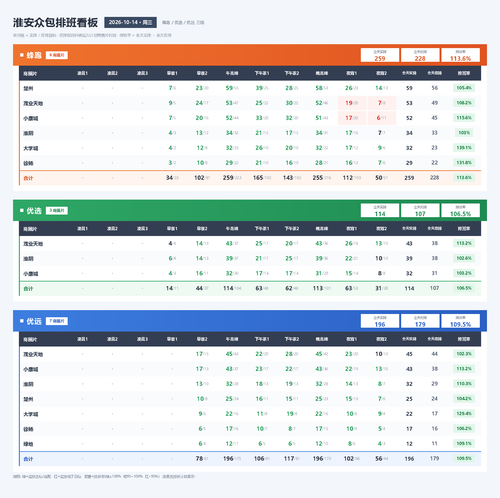Viewport: 500px width, 498px height.
Task: Click the 129.4% rate badge in 优远 大学城 row
Action: tap(464, 414)
